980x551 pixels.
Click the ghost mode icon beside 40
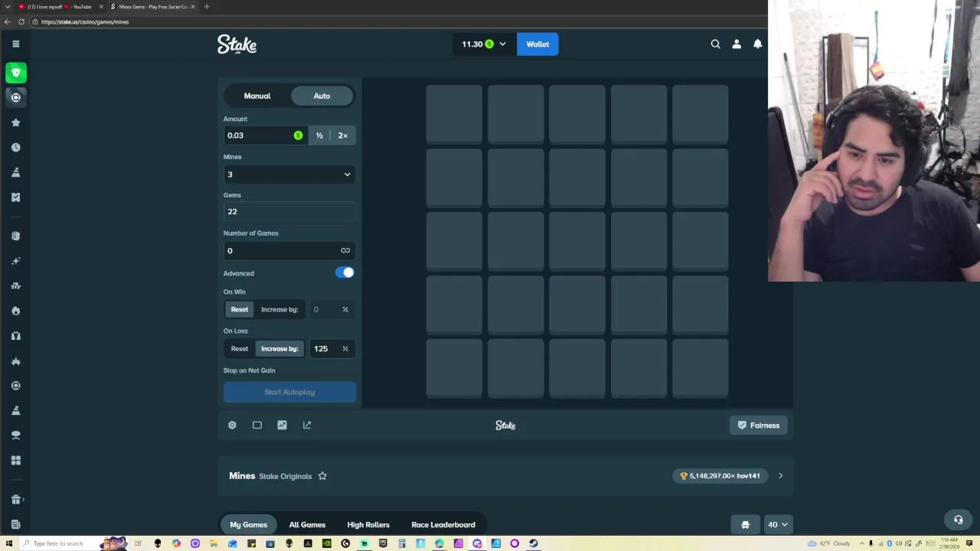[745, 525]
